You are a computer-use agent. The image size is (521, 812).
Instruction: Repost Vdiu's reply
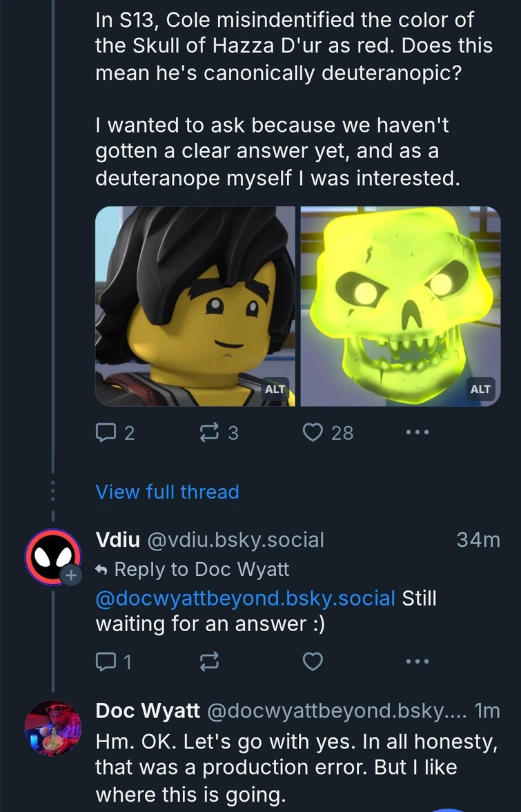[207, 662]
